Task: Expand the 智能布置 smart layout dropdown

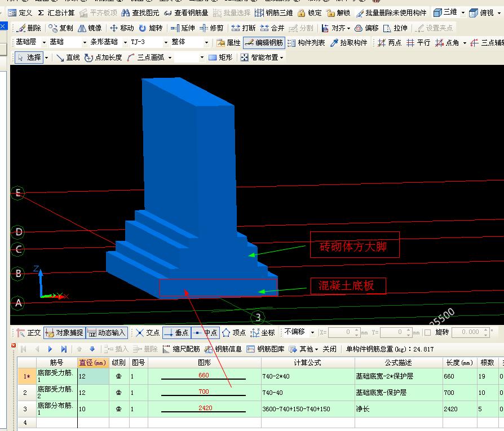Action: (281, 58)
